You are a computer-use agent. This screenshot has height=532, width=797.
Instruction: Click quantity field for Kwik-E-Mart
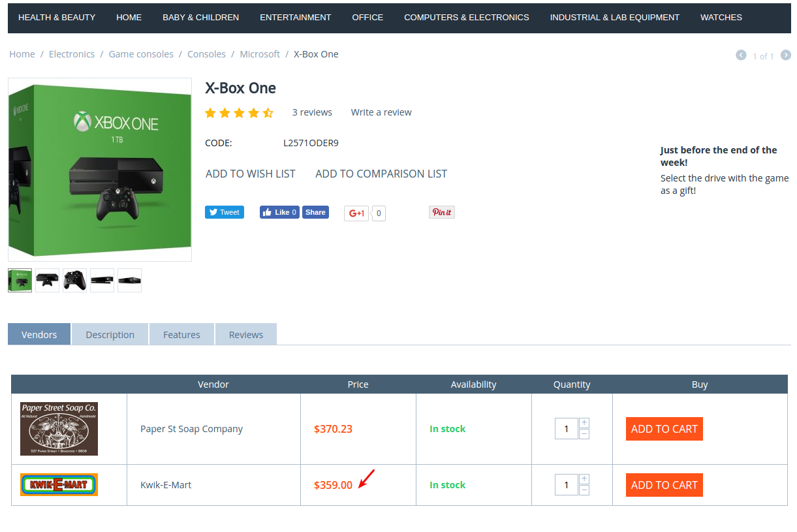(x=566, y=485)
